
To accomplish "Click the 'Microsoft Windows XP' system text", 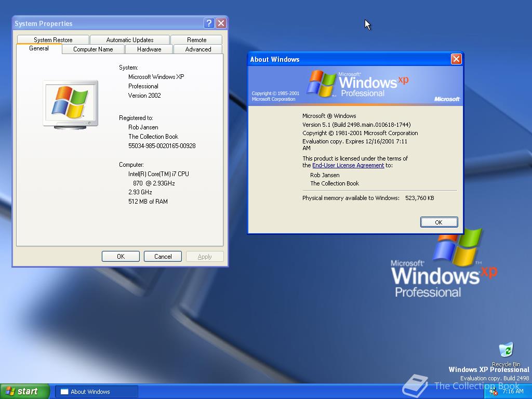I will [156, 77].
